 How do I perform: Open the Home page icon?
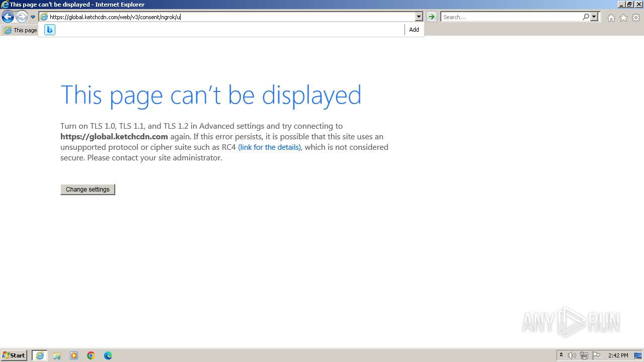tap(611, 18)
